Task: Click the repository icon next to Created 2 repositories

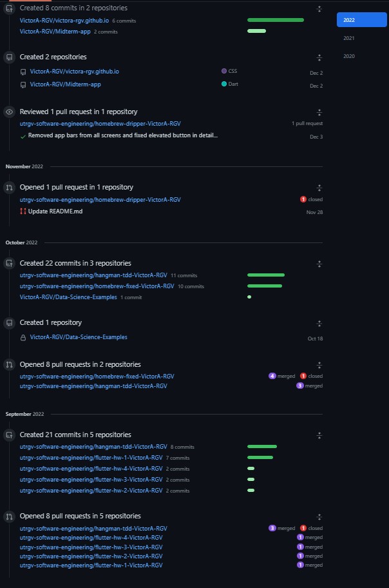Action: click(x=9, y=57)
